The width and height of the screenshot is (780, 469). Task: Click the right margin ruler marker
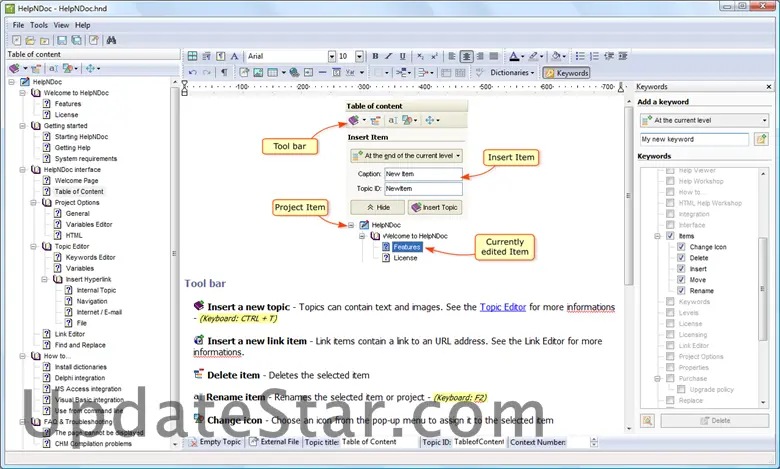coord(621,87)
